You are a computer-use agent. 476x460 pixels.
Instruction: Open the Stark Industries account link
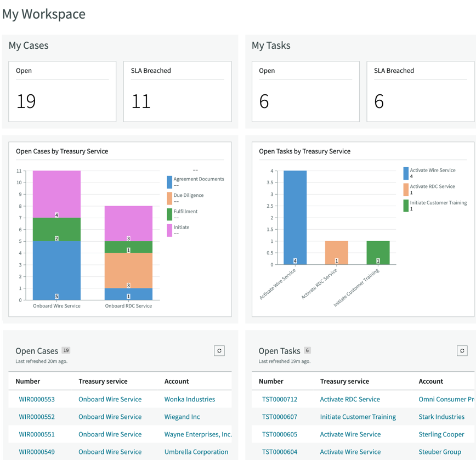coord(441,417)
